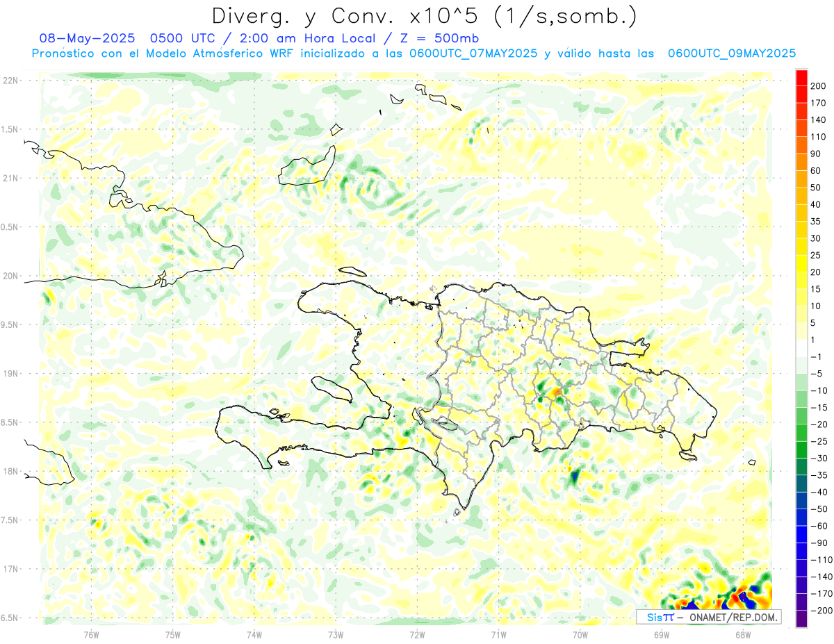Image resolution: width=834 pixels, height=644 pixels.
Task: Click valid-until time '0600UTC_09MAY2025'
Action: pos(731,53)
